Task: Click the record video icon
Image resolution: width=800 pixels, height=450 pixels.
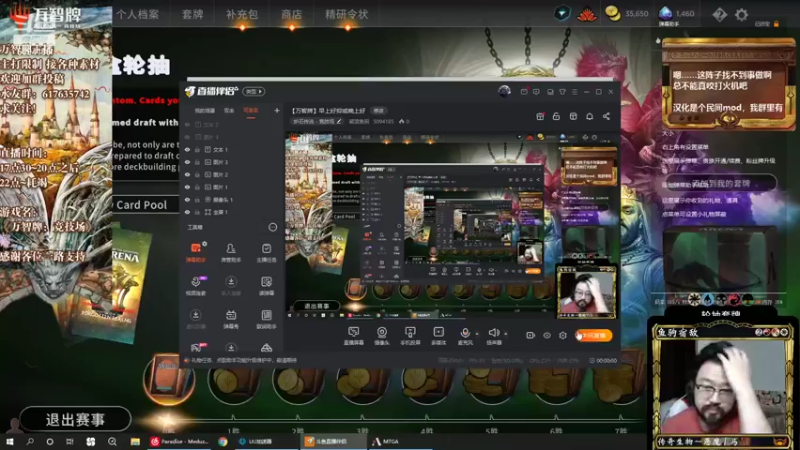Action: (x=530, y=335)
